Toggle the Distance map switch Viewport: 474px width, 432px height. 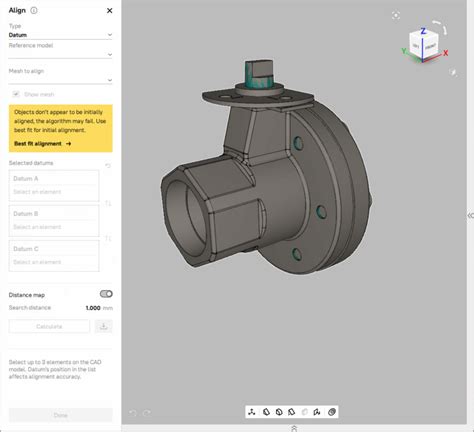click(x=106, y=294)
